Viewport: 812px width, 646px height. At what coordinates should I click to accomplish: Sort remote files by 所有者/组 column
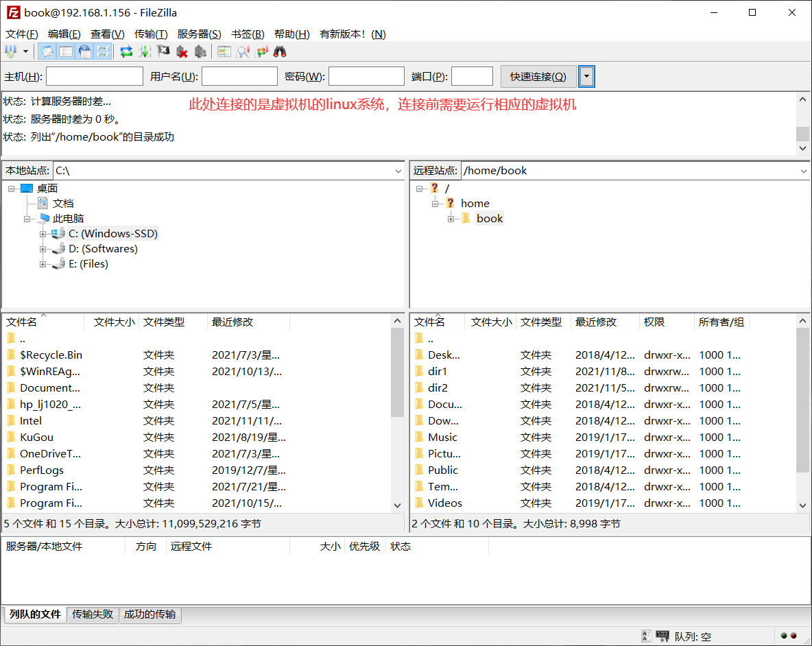pyautogui.click(x=721, y=322)
